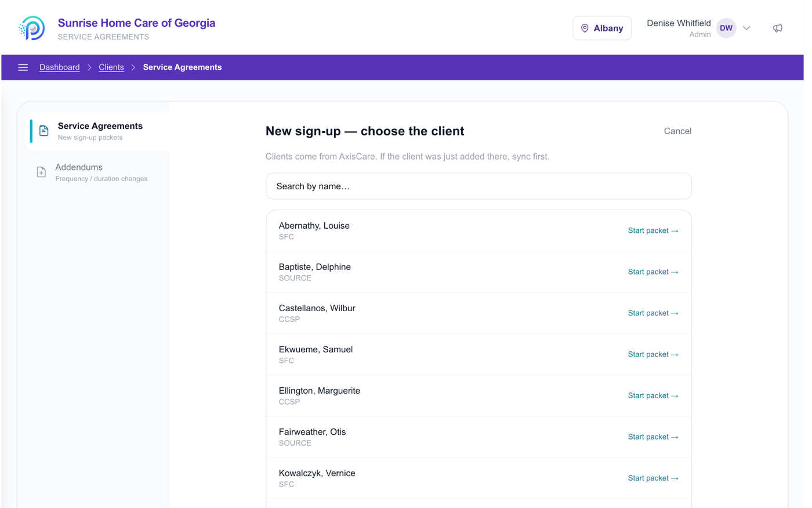Start packet for Abernathy, Louise
The height and width of the screenshot is (508, 812).
(x=653, y=230)
